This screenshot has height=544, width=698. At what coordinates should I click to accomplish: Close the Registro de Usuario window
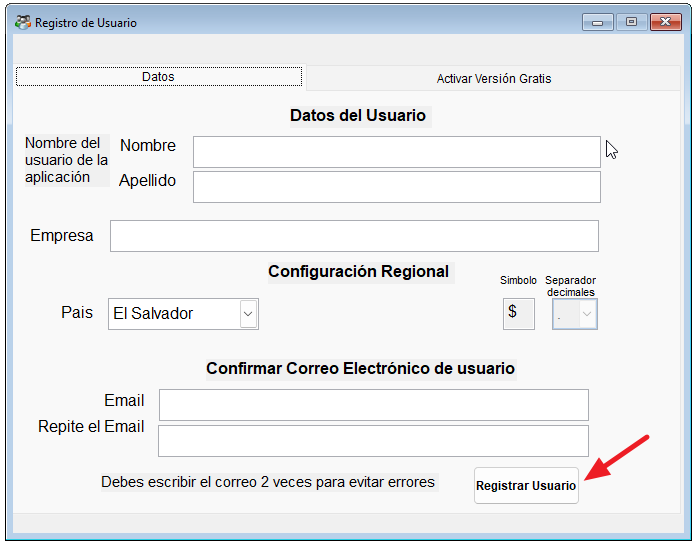click(666, 22)
